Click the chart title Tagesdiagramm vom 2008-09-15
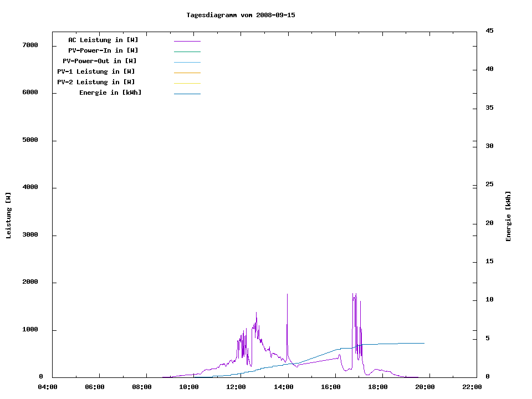Screen dimensions: 532x399 (241, 15)
